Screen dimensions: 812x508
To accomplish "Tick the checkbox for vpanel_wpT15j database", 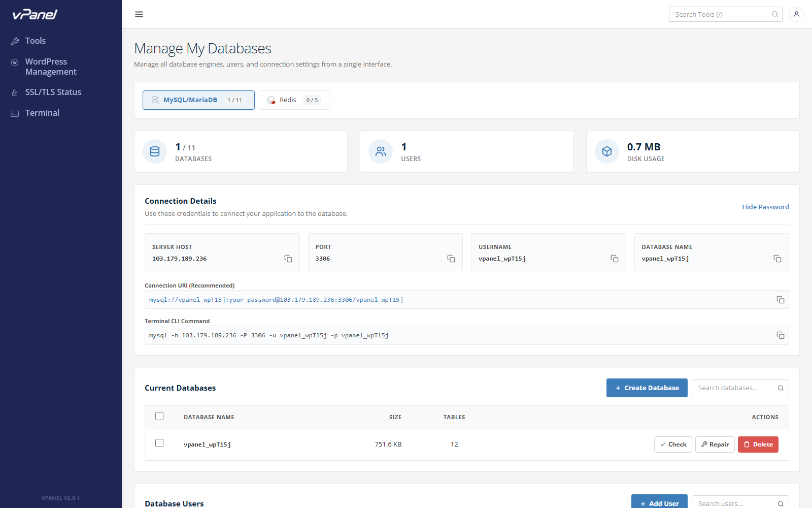I will pos(159,443).
